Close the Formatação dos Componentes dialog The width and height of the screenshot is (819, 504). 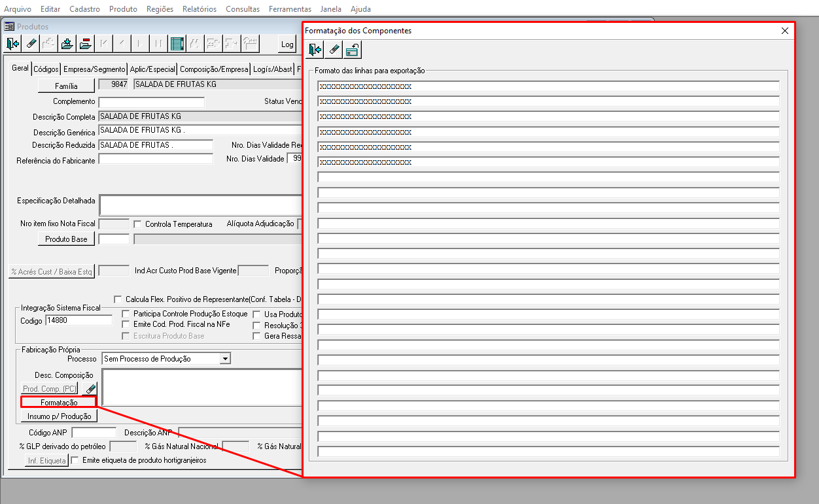pyautogui.click(x=785, y=31)
